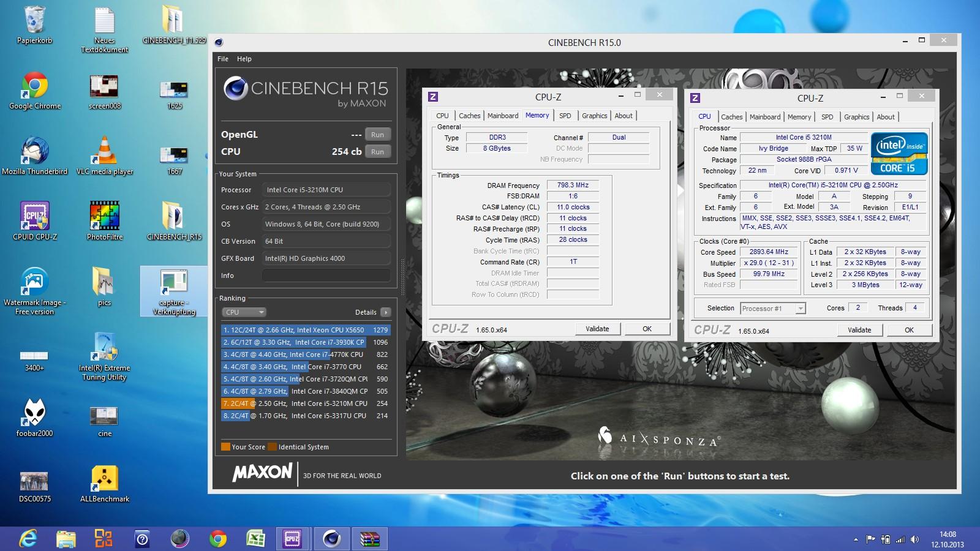Launch CPUID CPU-Z desktop shortcut

pos(35,222)
